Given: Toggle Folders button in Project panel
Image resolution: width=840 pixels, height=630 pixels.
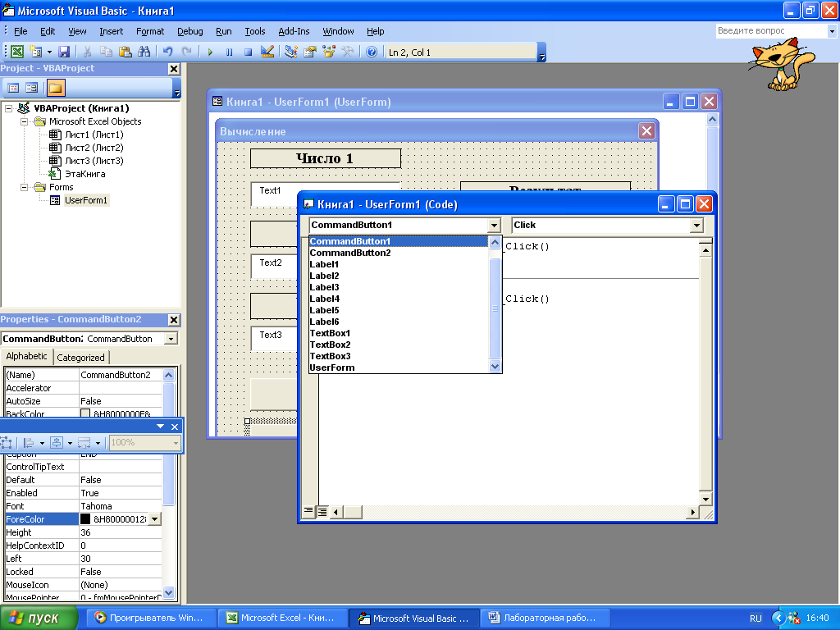Looking at the screenshot, I should 55,88.
